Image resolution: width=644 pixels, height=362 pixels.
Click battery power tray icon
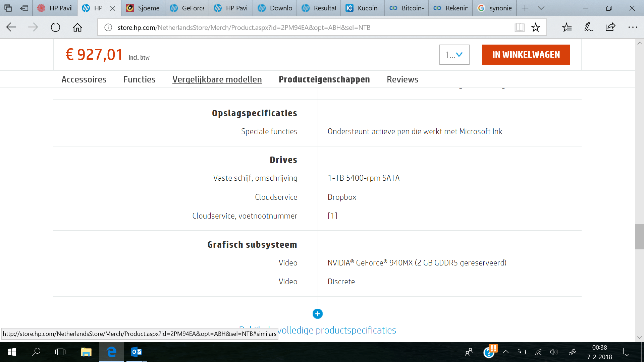click(x=522, y=352)
